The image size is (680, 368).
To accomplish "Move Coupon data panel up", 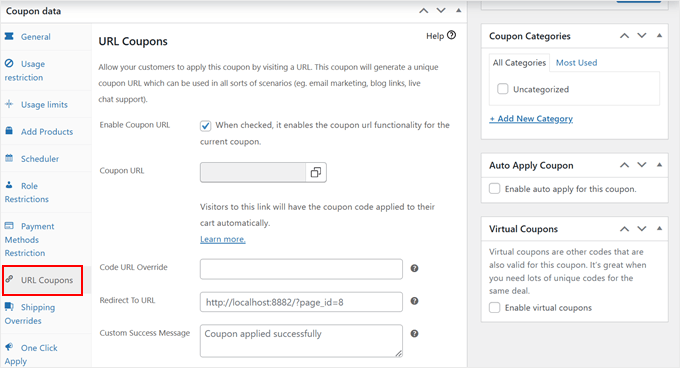I will point(424,11).
